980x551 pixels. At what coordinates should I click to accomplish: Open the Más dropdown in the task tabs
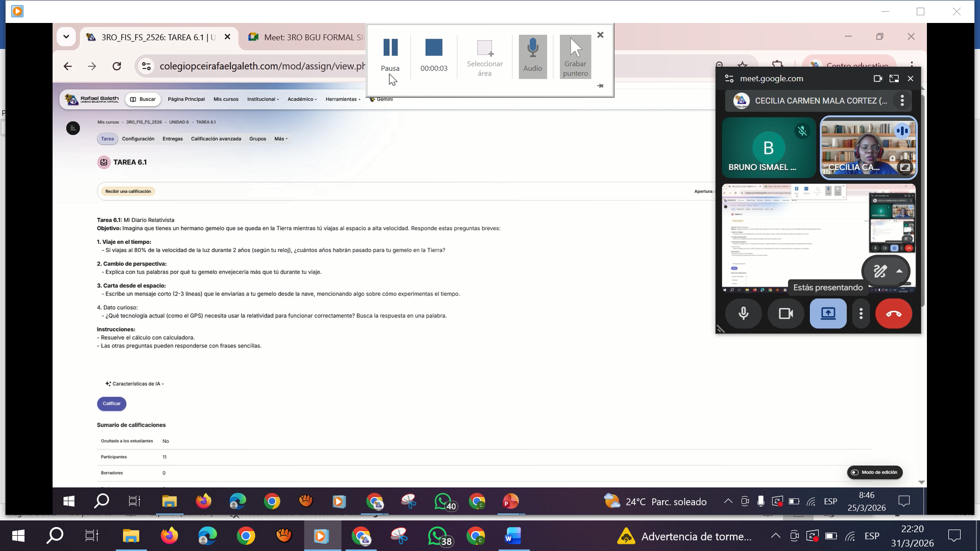[x=281, y=139]
